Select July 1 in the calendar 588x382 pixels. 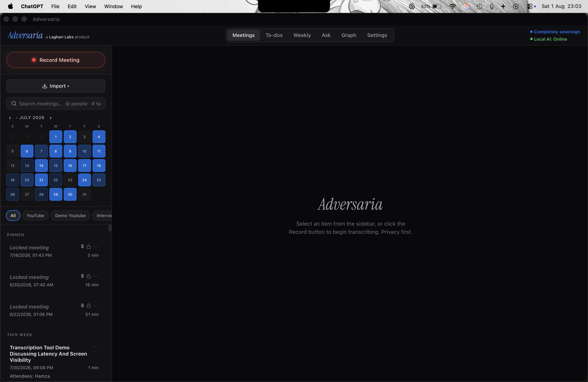[56, 137]
